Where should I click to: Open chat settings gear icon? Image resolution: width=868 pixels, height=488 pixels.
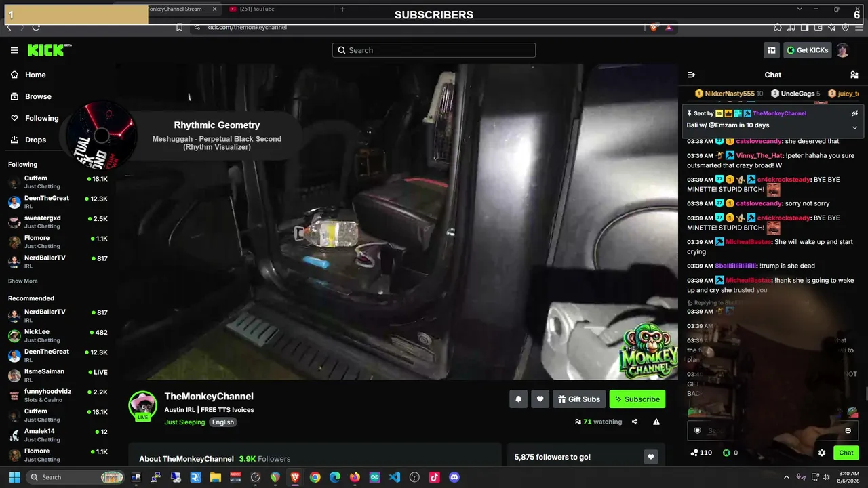point(822,453)
